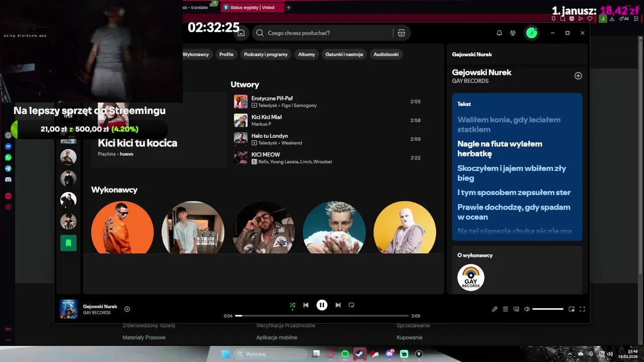Open the play queue
The width and height of the screenshot is (644, 362).
506,309
